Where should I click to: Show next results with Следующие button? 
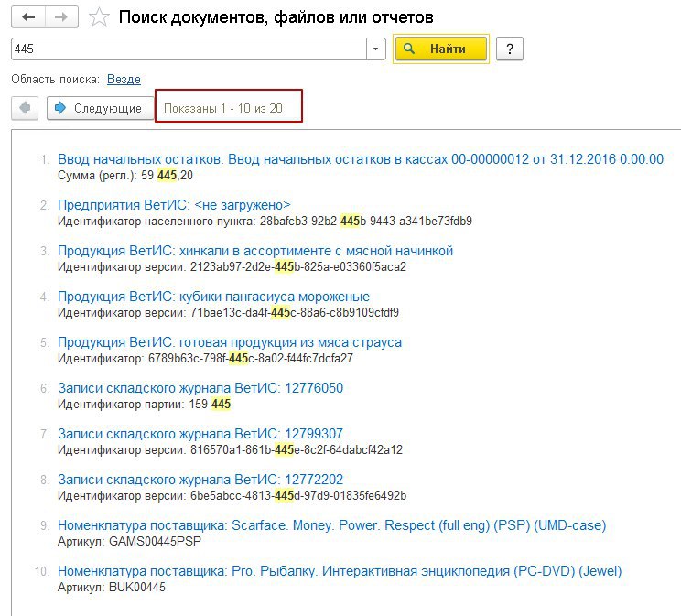pyautogui.click(x=101, y=108)
